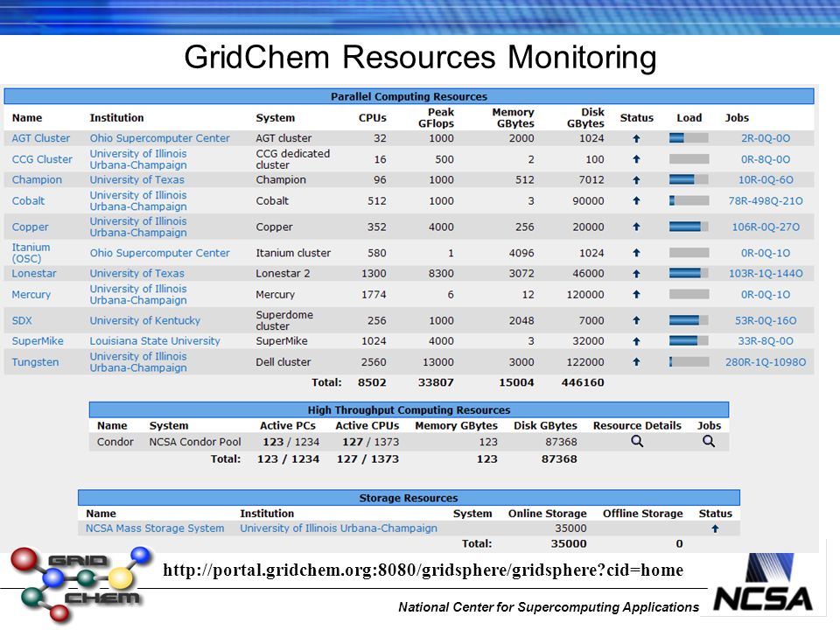Click the NCSA Mass Storage status arrow
Image resolution: width=840 pixels, height=630 pixels.
tap(715, 528)
